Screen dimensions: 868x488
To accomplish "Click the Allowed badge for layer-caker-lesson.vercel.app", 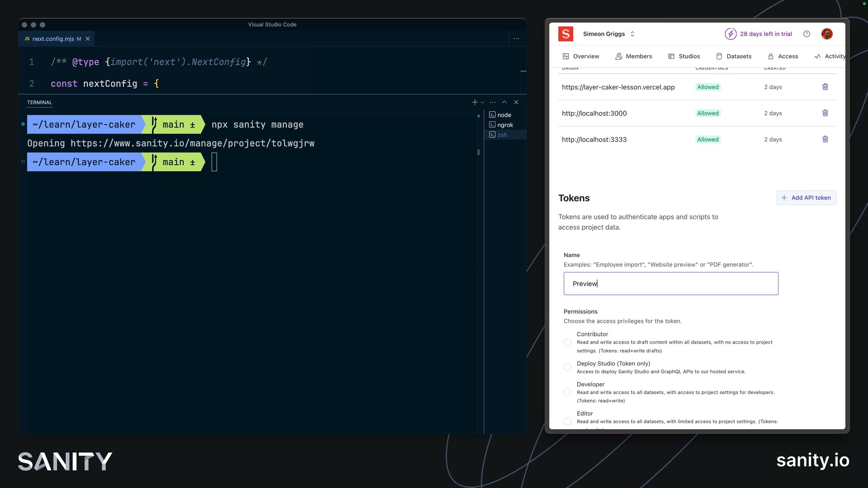I will (708, 87).
